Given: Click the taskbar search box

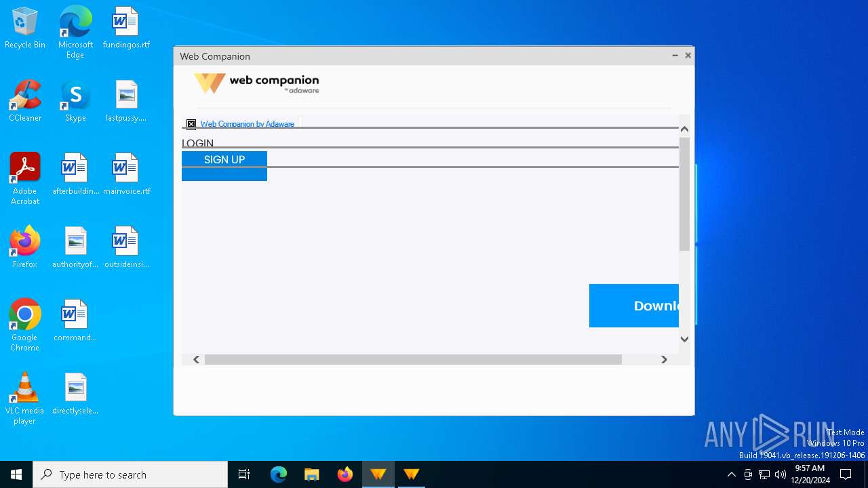Looking at the screenshot, I should click(x=130, y=474).
